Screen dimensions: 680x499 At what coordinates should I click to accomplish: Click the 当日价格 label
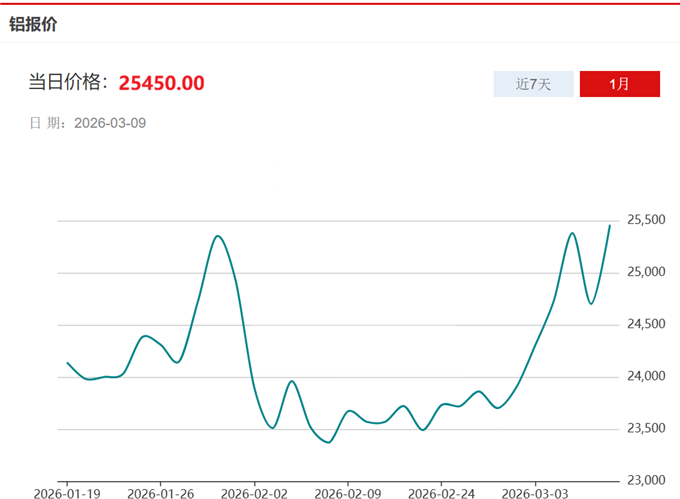tap(68, 82)
